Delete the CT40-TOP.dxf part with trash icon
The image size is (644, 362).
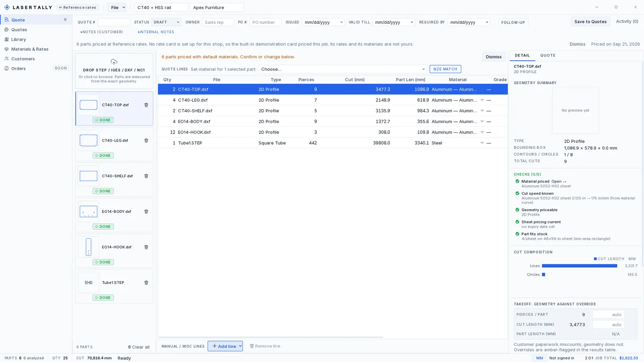click(x=146, y=105)
